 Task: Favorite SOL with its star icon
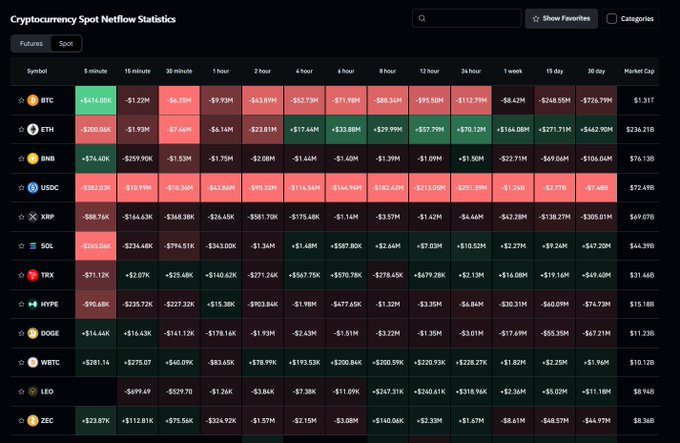pyautogui.click(x=21, y=246)
